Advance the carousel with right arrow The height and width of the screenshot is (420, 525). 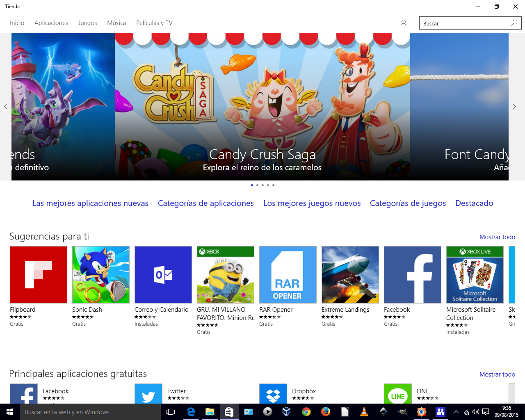click(514, 107)
